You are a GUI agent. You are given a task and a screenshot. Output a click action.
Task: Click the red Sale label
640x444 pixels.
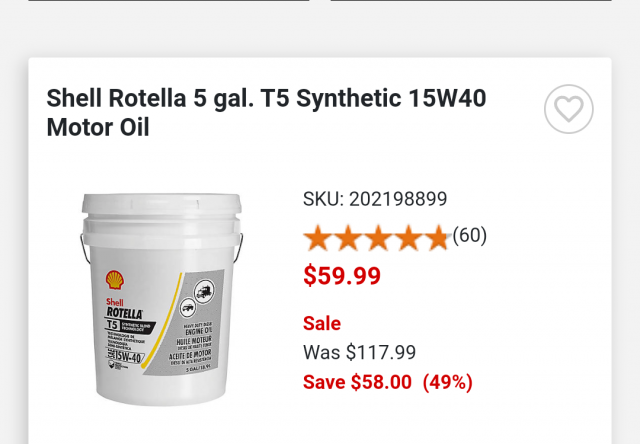point(322,324)
